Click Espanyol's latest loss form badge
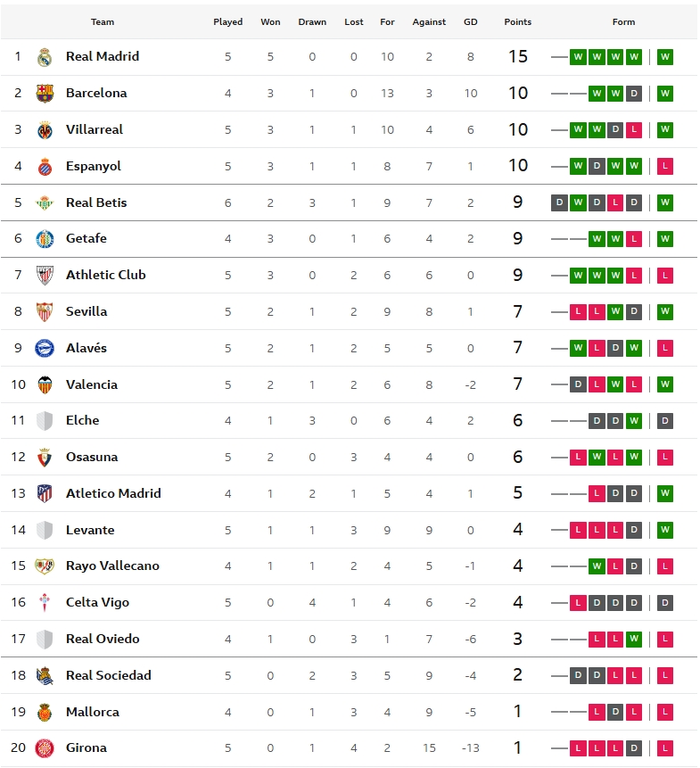700x768 pixels. (x=664, y=166)
